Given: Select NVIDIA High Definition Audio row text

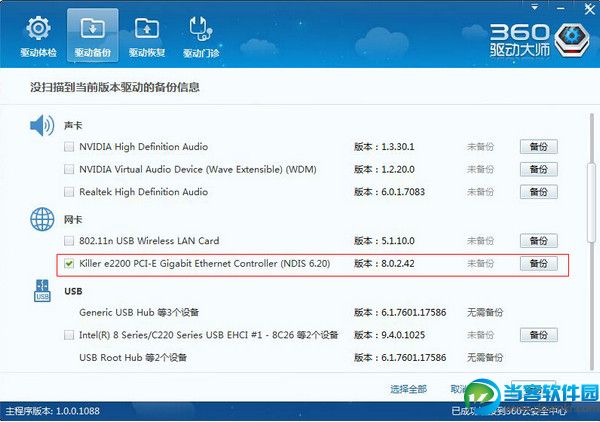Looking at the screenshot, I should (143, 147).
